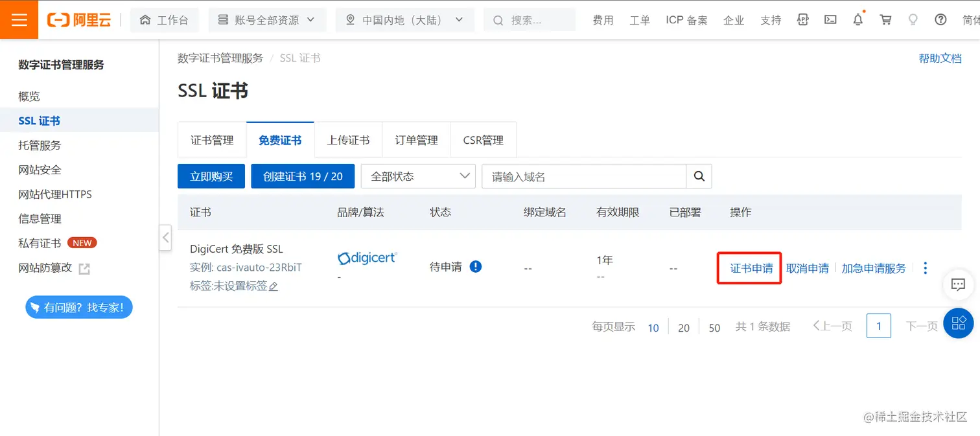980x436 pixels.
Task: Open the 支持 menu
Action: [771, 20]
